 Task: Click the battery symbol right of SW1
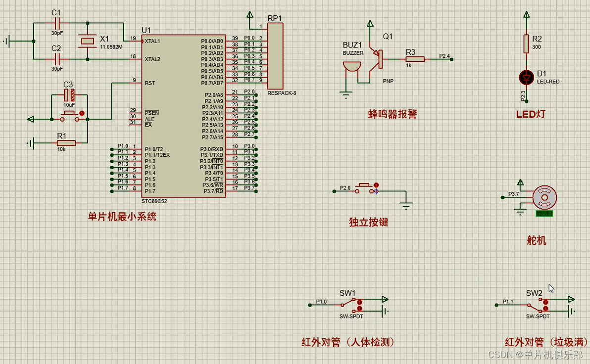pos(385,311)
